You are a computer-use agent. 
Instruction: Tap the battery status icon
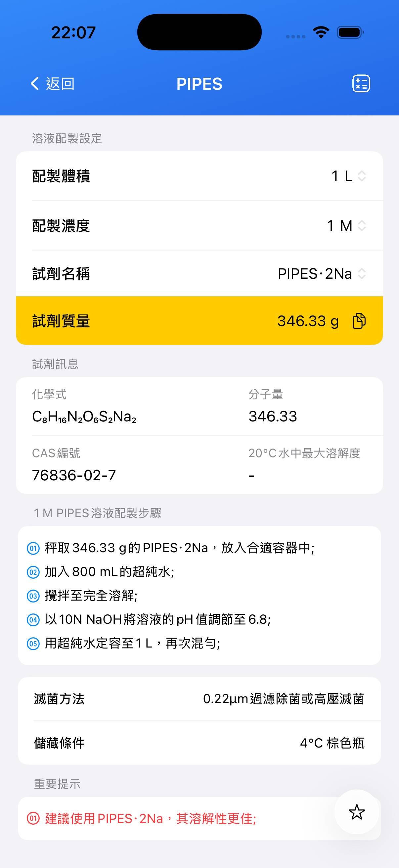(350, 32)
